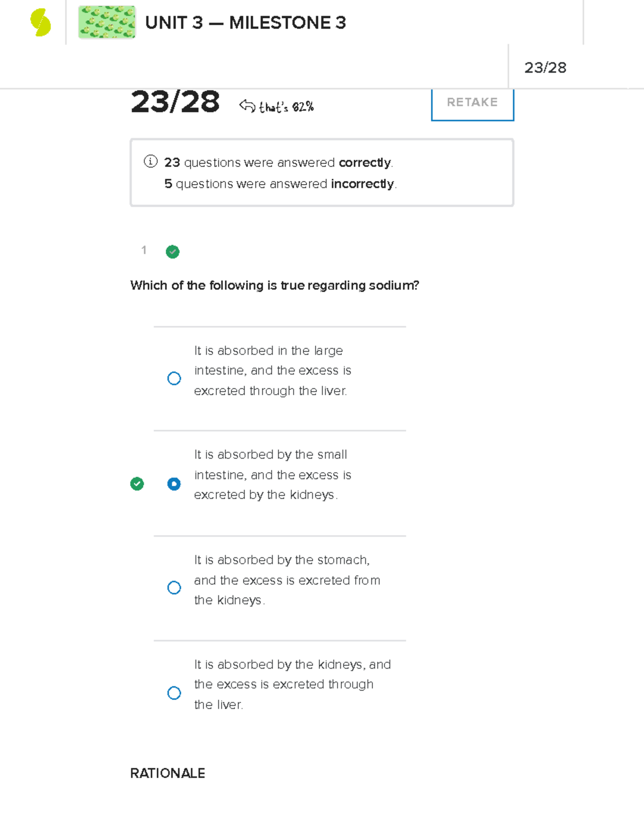
Task: Click the green checkmark marking the correct answer
Action: pyautogui.click(x=137, y=484)
